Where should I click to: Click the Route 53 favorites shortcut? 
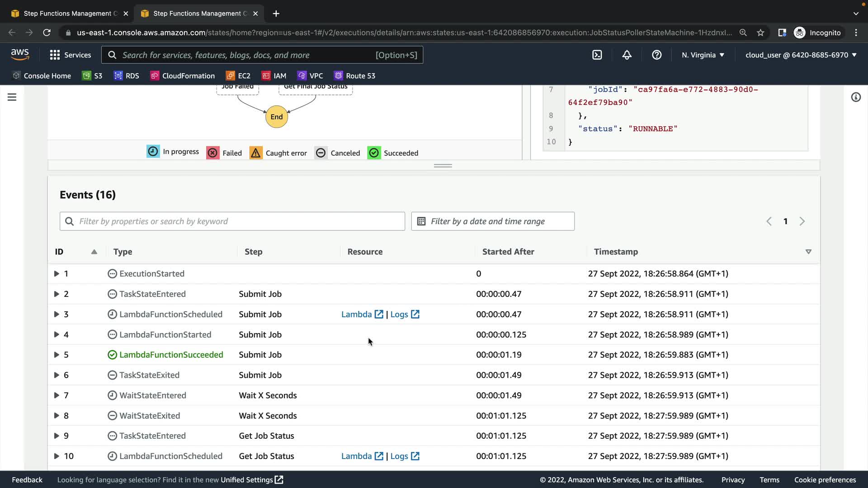click(354, 75)
